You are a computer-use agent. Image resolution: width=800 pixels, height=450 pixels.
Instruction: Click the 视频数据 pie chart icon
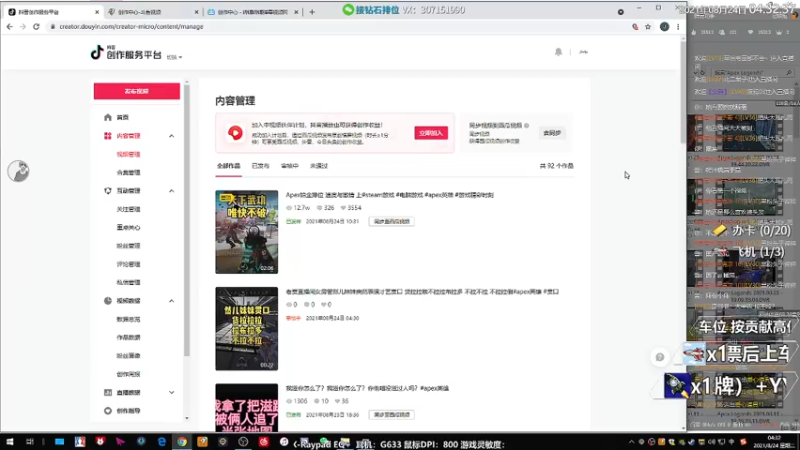108,301
